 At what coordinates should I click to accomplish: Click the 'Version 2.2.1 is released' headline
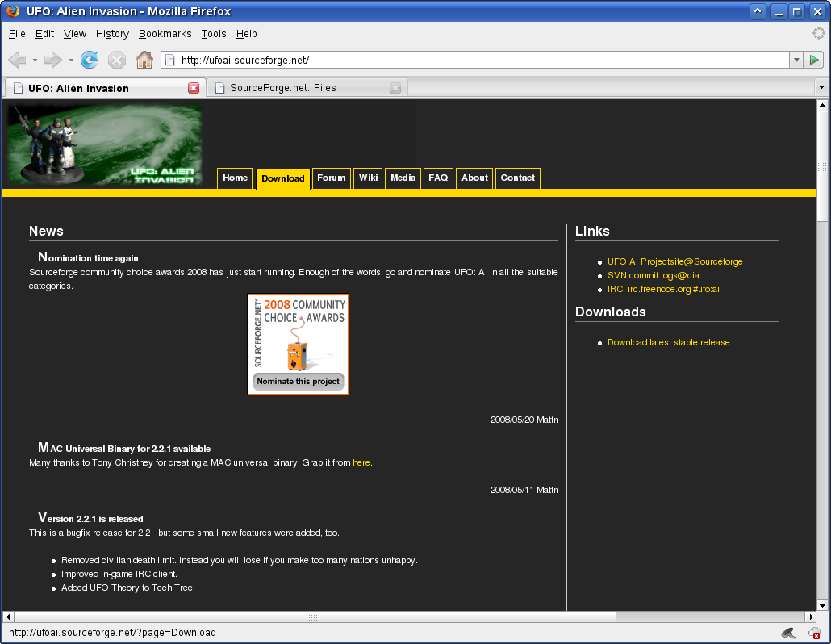(90, 518)
